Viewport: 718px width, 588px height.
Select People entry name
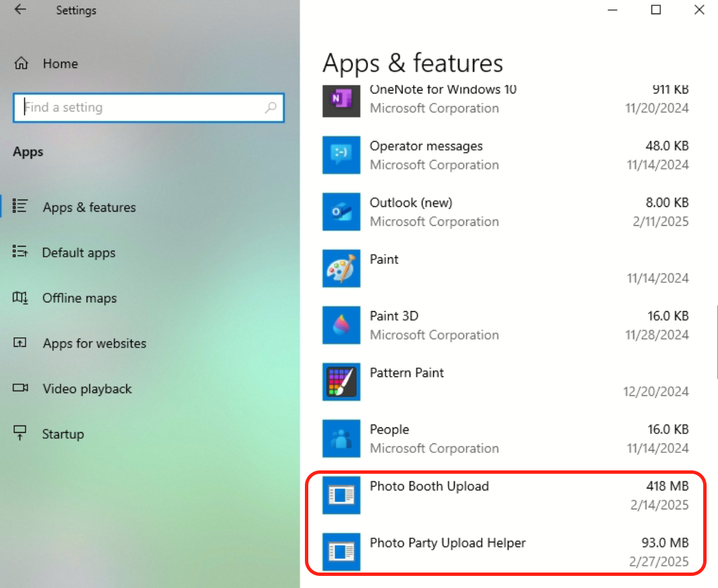[389, 429]
